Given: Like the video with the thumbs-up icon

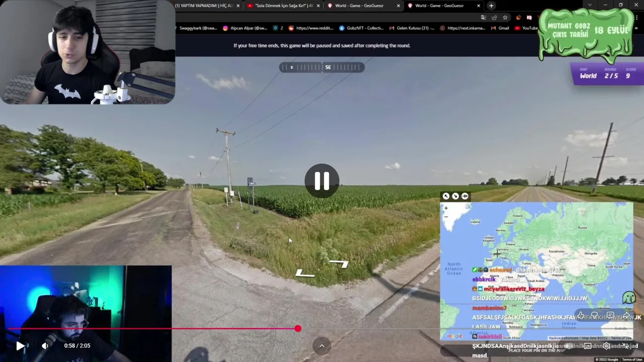Looking at the screenshot, I should click(x=581, y=315).
